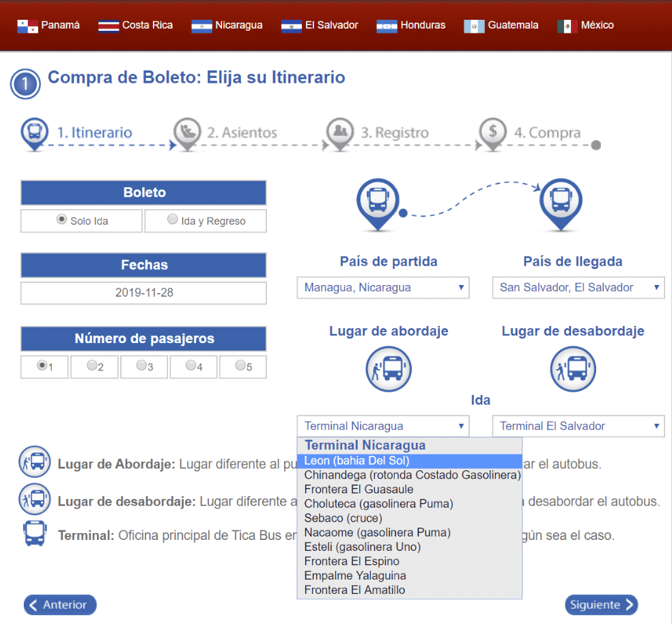
Task: Select Esteli (gasolinera Uno) option
Action: point(362,547)
